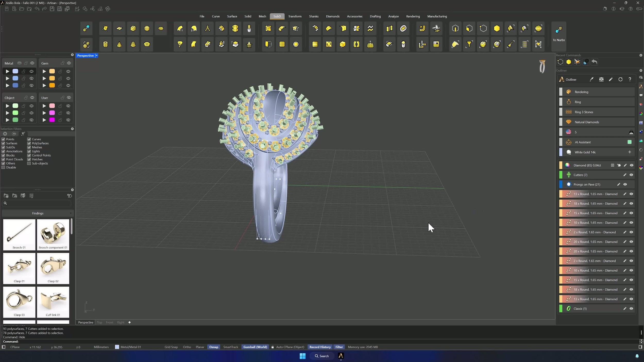
Task: Open the Findings category dropdown
Action: tap(38, 213)
